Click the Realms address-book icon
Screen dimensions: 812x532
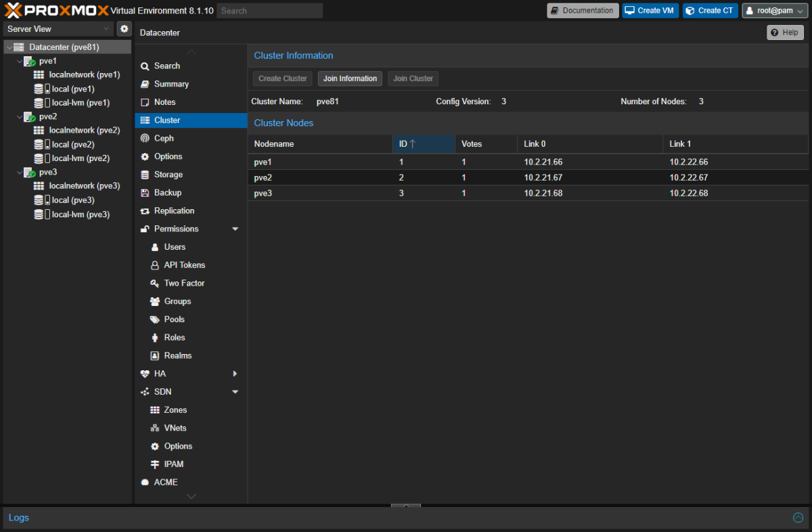[155, 356]
